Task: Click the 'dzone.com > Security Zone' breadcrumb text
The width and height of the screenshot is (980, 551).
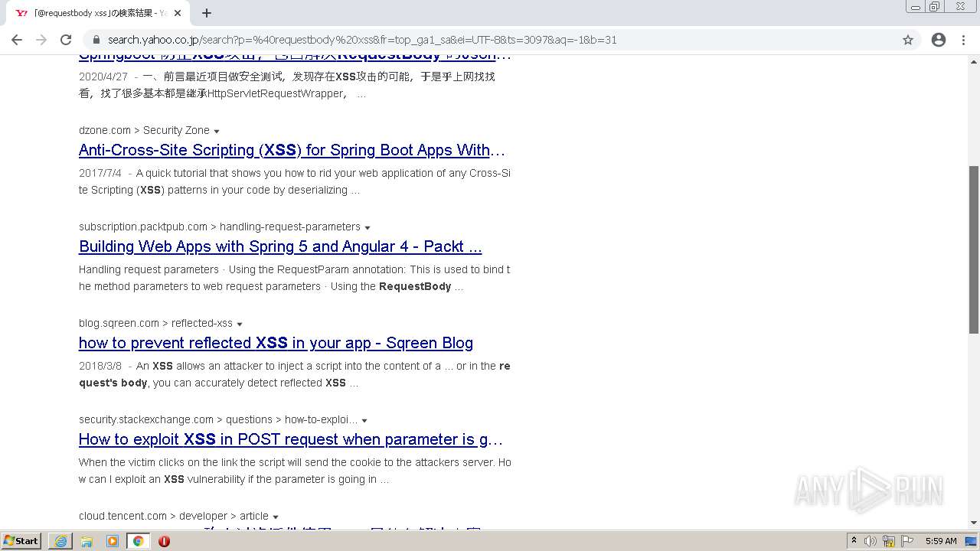Action: point(144,130)
